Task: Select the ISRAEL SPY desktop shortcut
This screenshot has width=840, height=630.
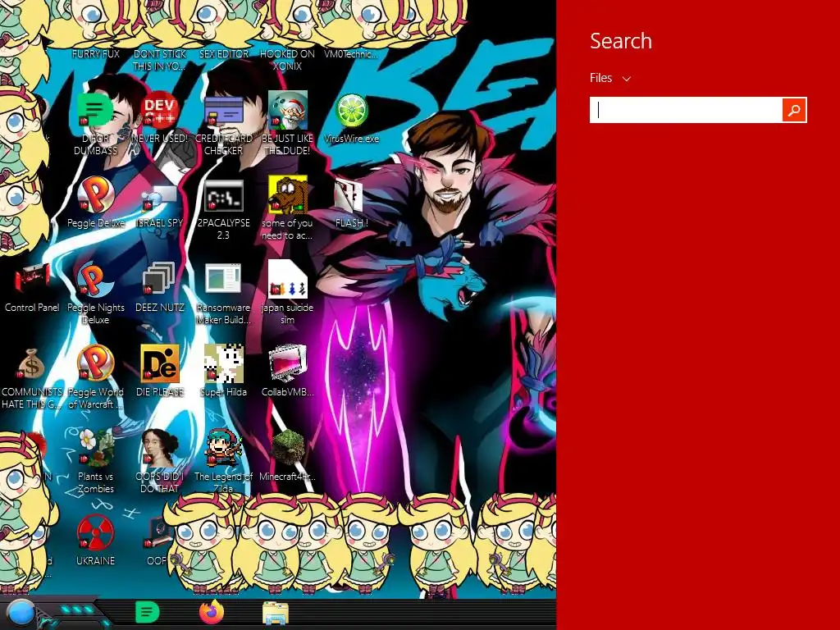Action: click(160, 195)
